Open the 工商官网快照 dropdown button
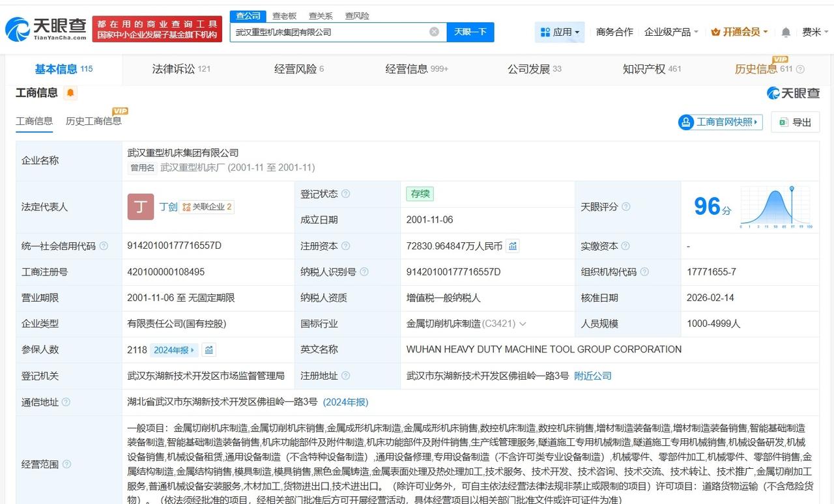Viewport: 834px width, 504px height. pyautogui.click(x=720, y=122)
